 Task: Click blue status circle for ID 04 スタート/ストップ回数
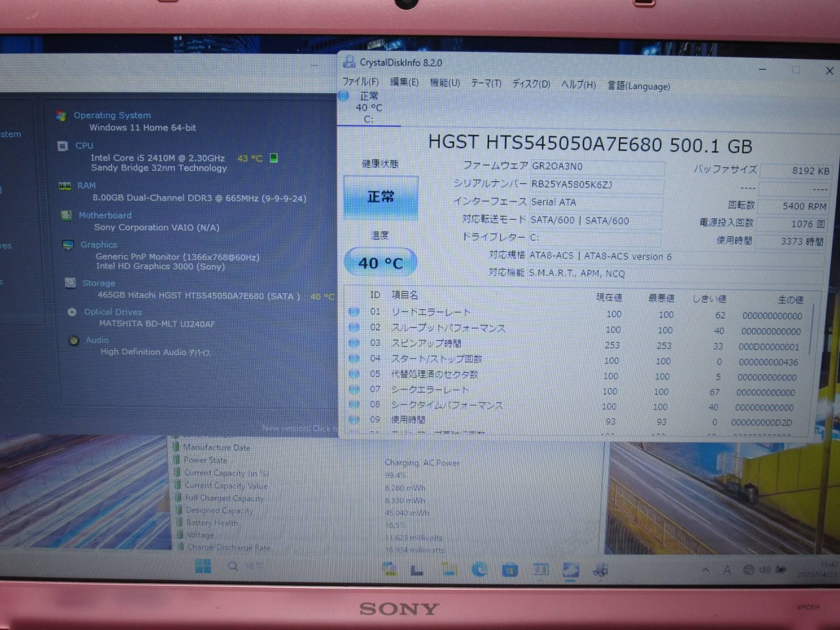354,359
